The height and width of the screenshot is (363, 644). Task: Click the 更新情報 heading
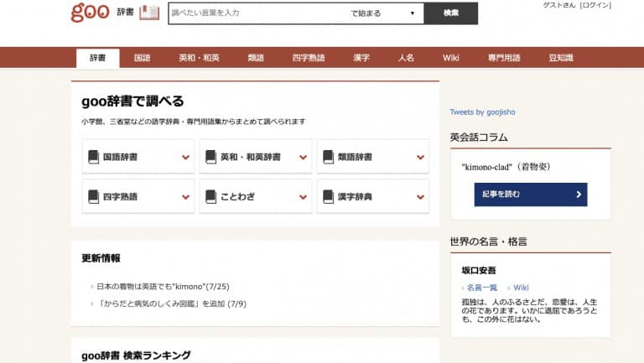pyautogui.click(x=101, y=258)
